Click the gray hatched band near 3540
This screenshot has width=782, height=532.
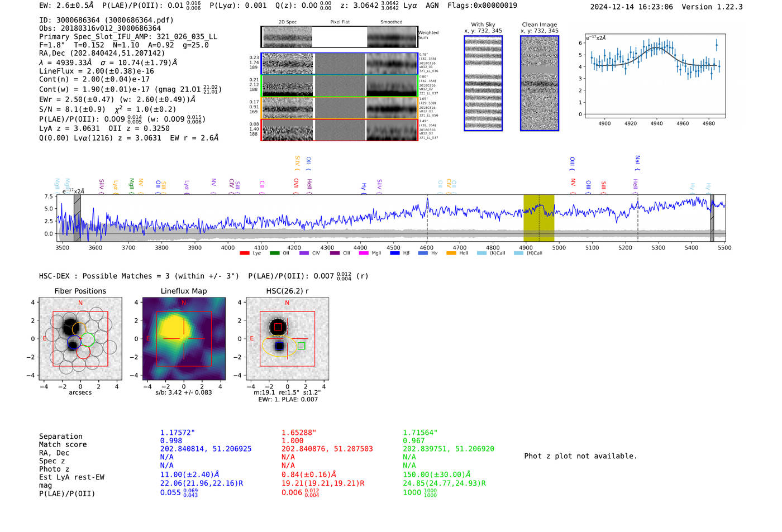[77, 218]
